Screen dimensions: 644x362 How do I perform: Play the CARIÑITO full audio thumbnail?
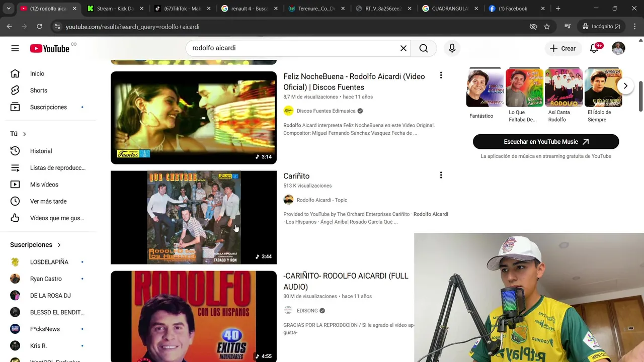click(x=194, y=316)
